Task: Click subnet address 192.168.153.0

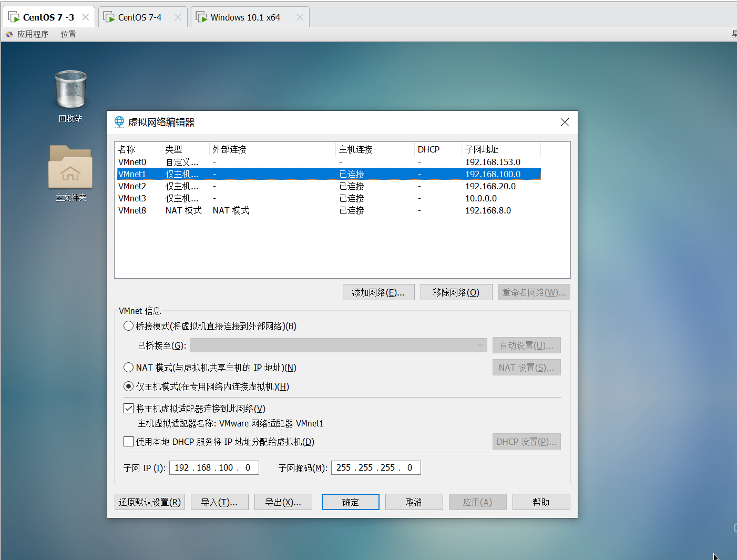Action: pyautogui.click(x=493, y=162)
